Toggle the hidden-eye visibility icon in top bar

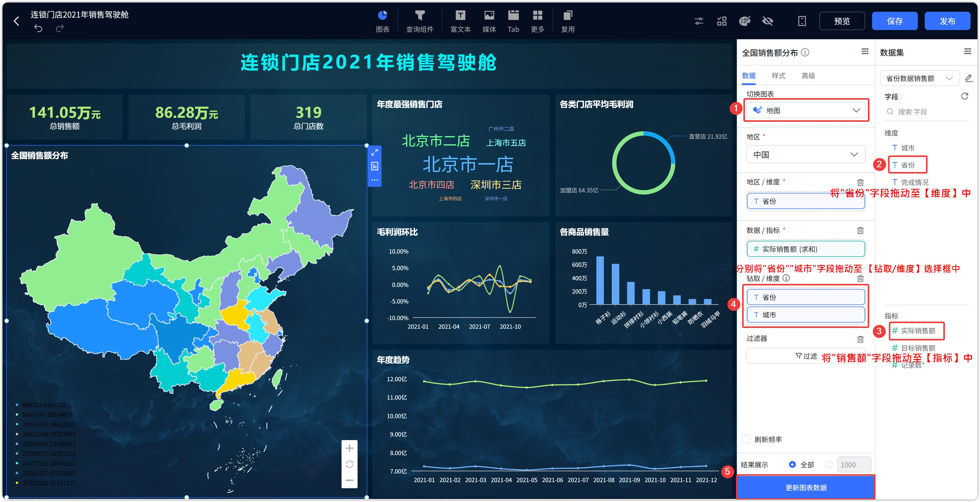click(768, 21)
